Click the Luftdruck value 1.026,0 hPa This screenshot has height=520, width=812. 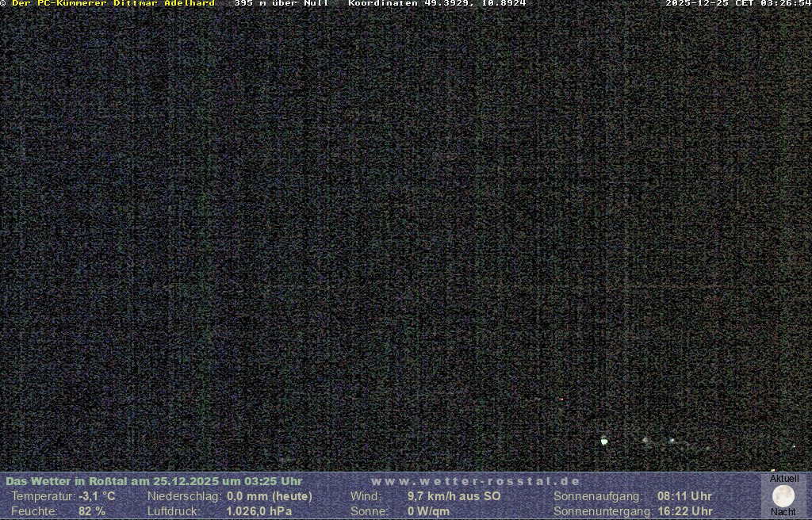point(259,511)
